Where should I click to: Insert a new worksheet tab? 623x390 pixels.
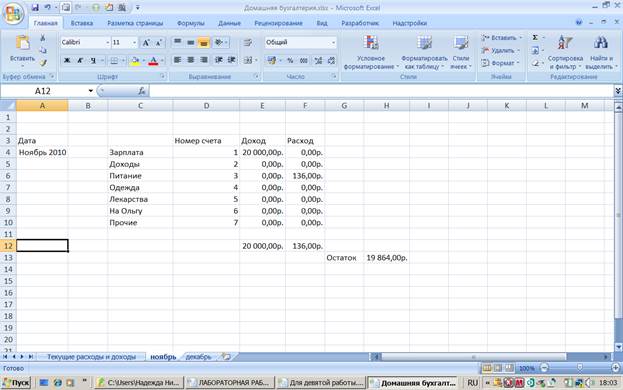pyautogui.click(x=226, y=357)
